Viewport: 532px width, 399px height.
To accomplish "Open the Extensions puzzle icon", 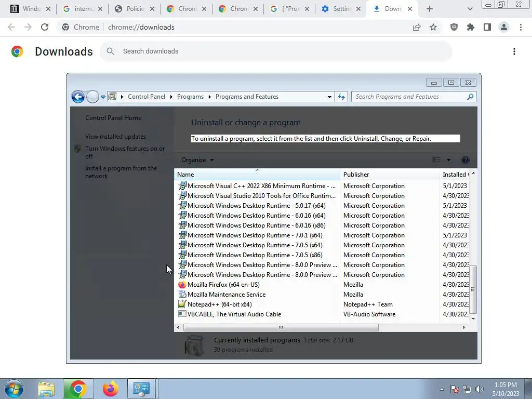I will [471, 27].
